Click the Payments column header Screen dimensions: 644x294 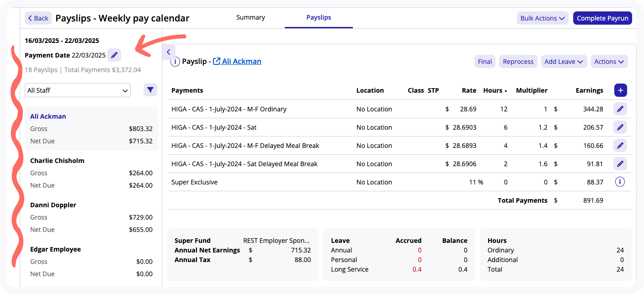click(x=187, y=90)
